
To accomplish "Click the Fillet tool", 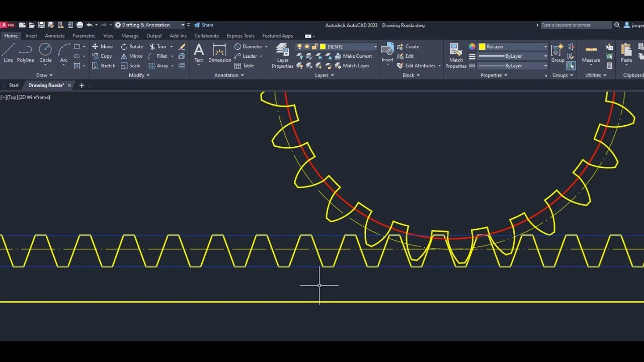I will (x=157, y=56).
